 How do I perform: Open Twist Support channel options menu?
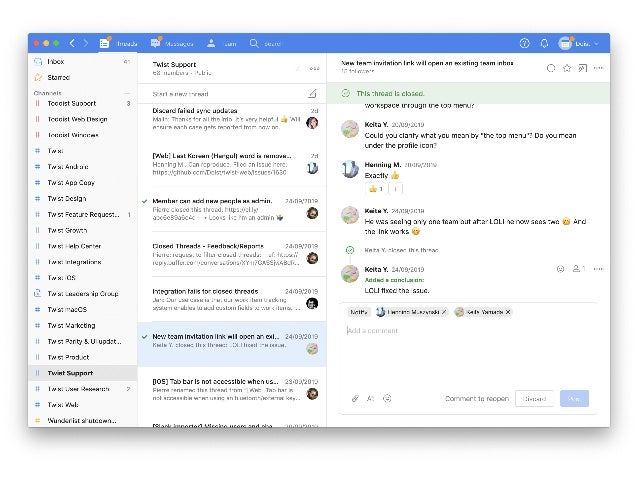[314, 68]
